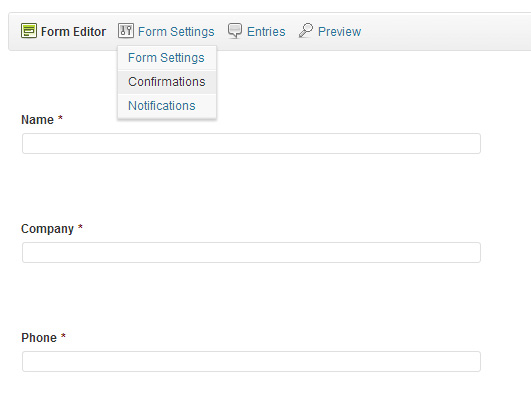Screen dimensions: 531x405
Task: Click the required asterisk beside Company
Action: [80, 227]
